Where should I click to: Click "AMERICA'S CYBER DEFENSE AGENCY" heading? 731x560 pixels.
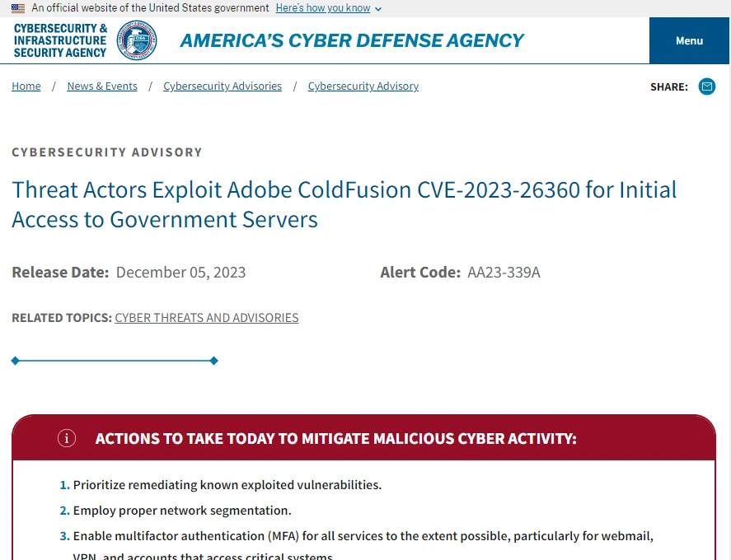tap(352, 40)
